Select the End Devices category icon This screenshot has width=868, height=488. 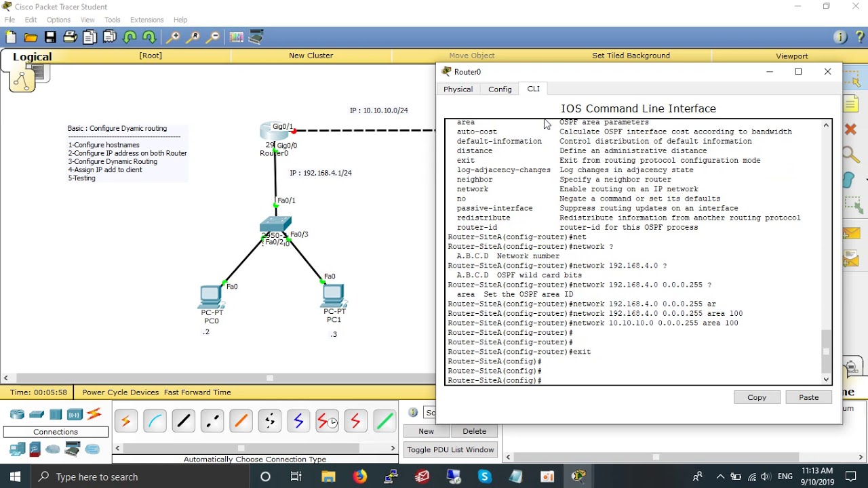click(x=17, y=449)
